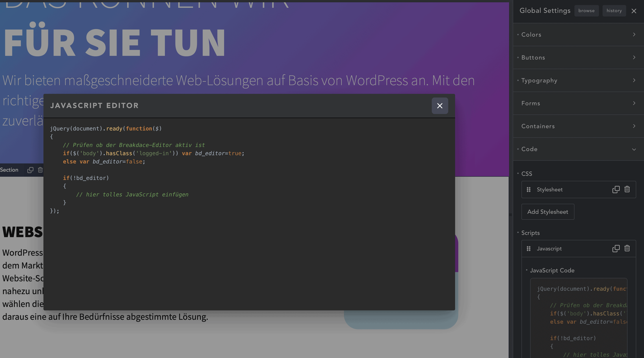Collapse the Code settings group

[x=578, y=149]
